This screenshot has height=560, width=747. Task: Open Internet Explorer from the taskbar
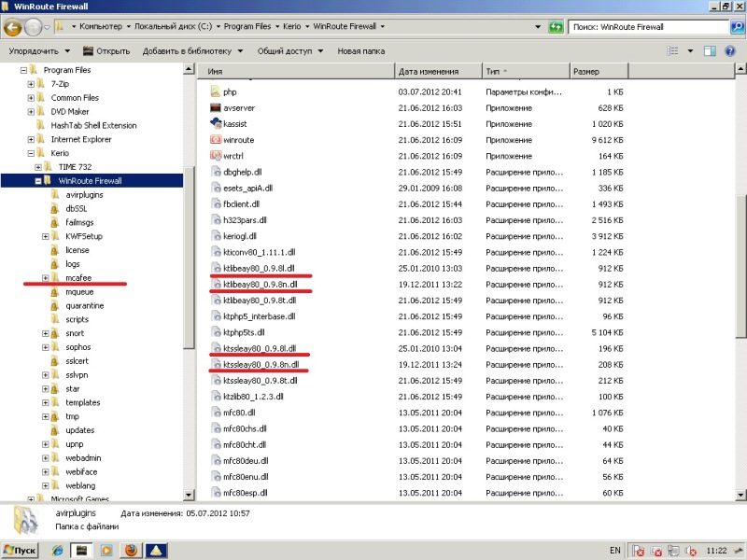pyautogui.click(x=58, y=551)
